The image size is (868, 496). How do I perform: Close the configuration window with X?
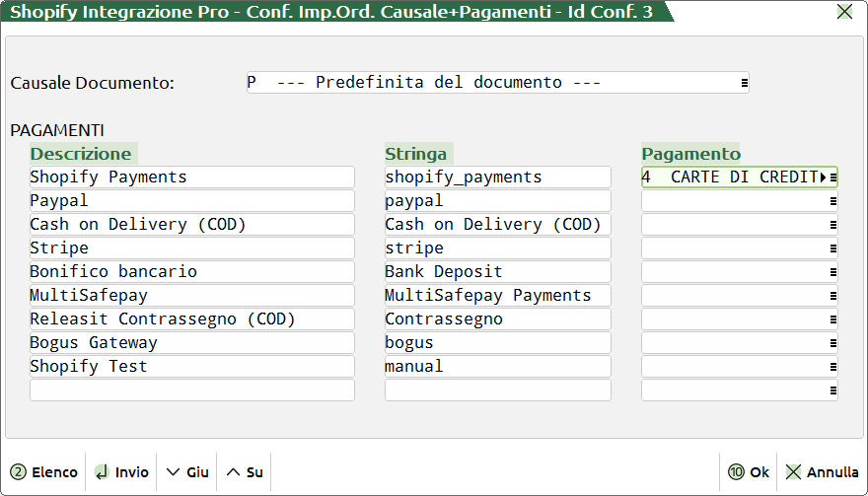coord(844,12)
